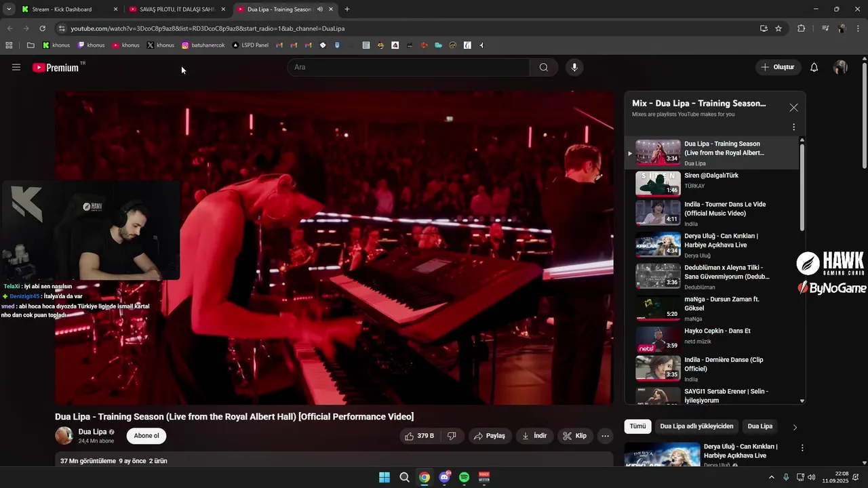Select the Dua Lipa filter chip
Viewport: 868px width, 488px height.
pos(759,426)
